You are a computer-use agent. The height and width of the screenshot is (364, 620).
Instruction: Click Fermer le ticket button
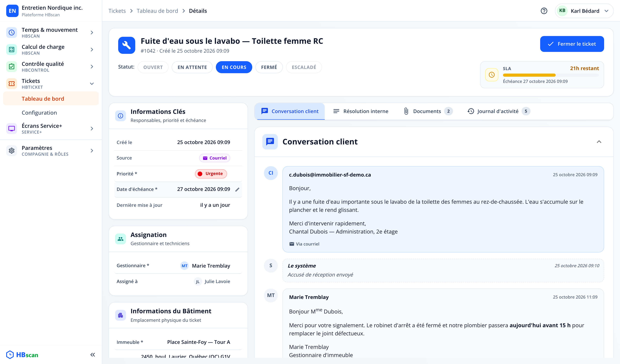572,44
